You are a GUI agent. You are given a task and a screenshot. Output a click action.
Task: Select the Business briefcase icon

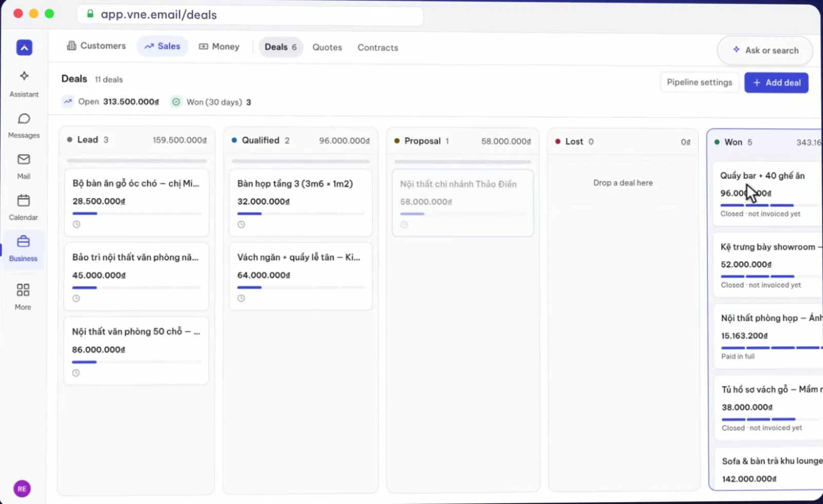(24, 241)
